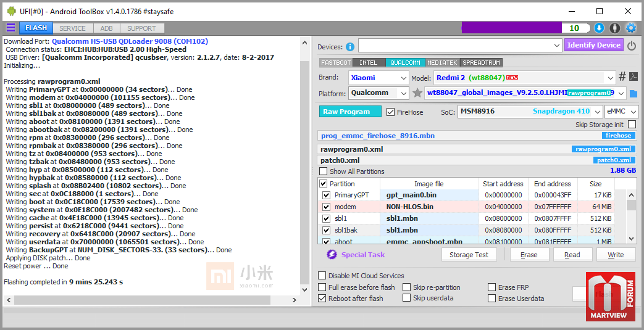Uncheck the sbl1bak partition checkbox
Image resolution: width=644 pixels, height=330 pixels.
326,230
